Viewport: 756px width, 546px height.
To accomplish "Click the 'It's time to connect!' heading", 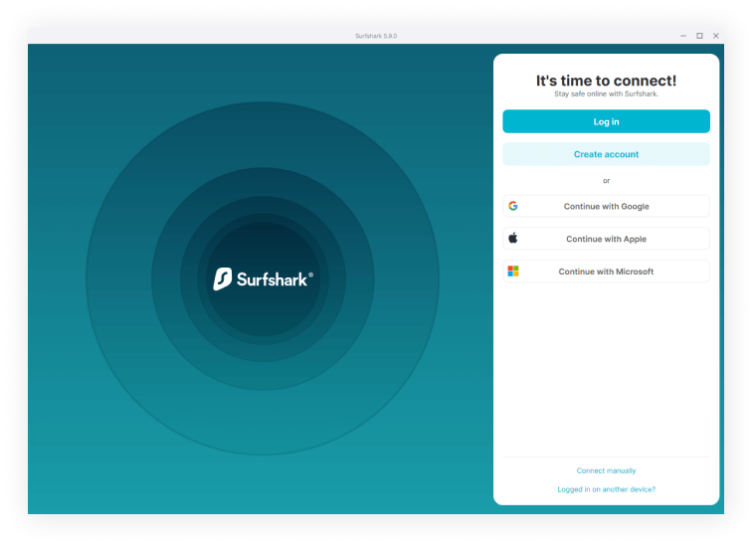I will [606, 81].
